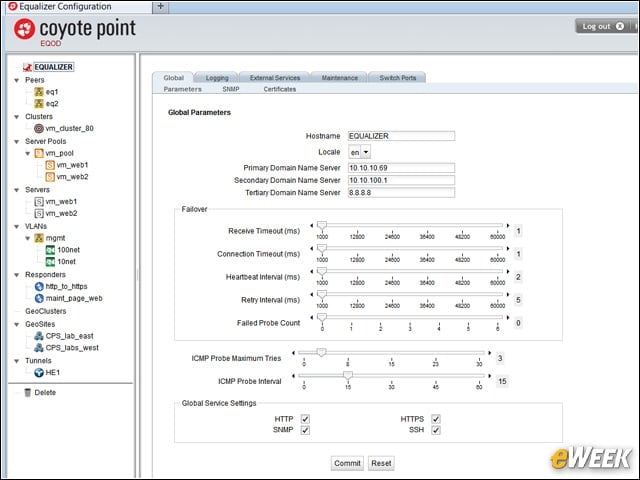Click the Commit button
This screenshot has width=640, height=480.
347,463
